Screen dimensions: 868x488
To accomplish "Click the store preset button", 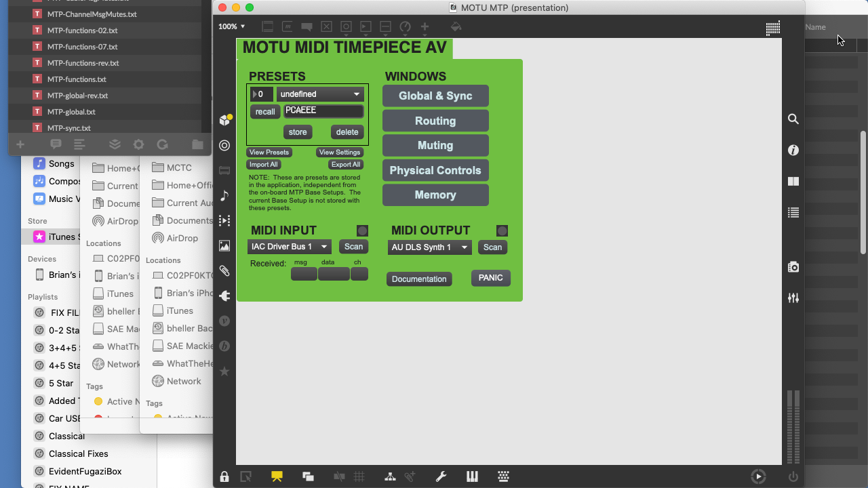I will click(x=298, y=132).
